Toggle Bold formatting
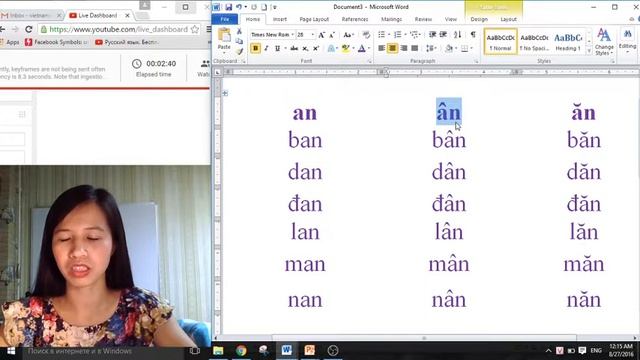The image size is (640, 360). tap(256, 48)
